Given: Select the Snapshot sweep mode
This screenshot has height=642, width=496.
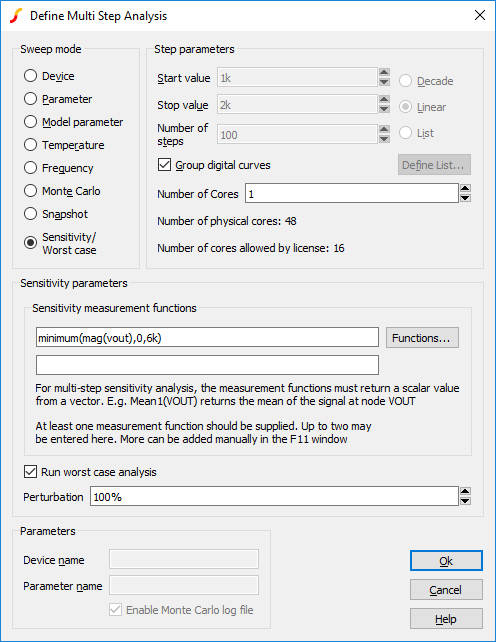Looking at the screenshot, I should [56, 214].
